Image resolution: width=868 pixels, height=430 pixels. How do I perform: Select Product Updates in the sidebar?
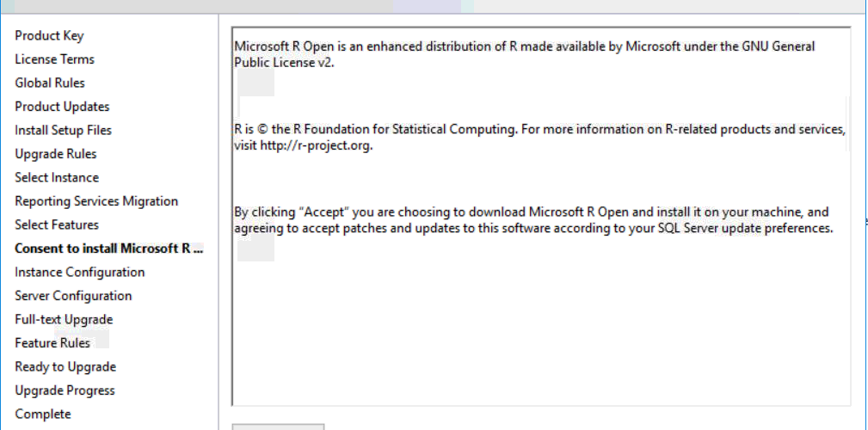[62, 107]
